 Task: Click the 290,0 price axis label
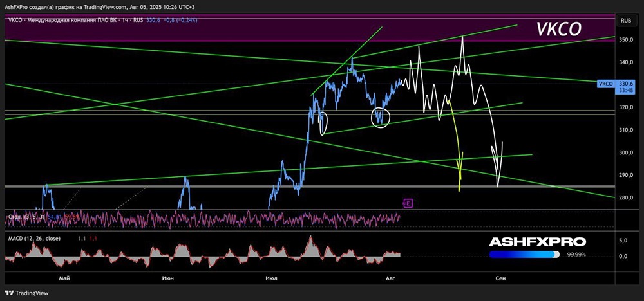coord(626,175)
